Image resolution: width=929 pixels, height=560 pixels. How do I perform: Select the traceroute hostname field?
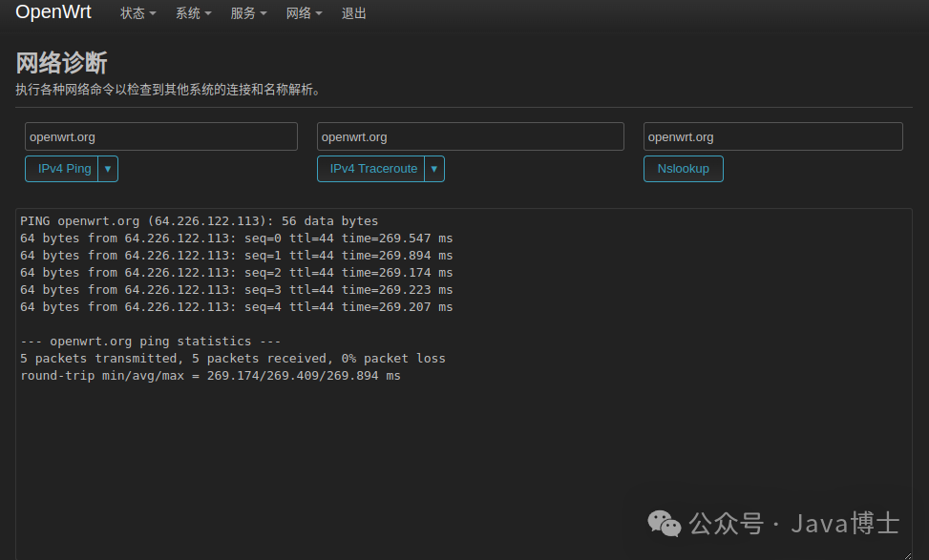click(x=470, y=135)
